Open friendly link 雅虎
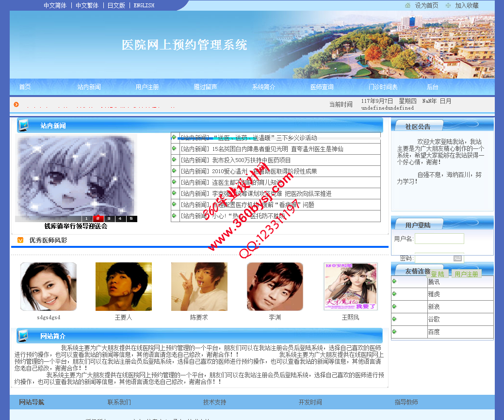This screenshot has height=420, width=504. coord(434,294)
